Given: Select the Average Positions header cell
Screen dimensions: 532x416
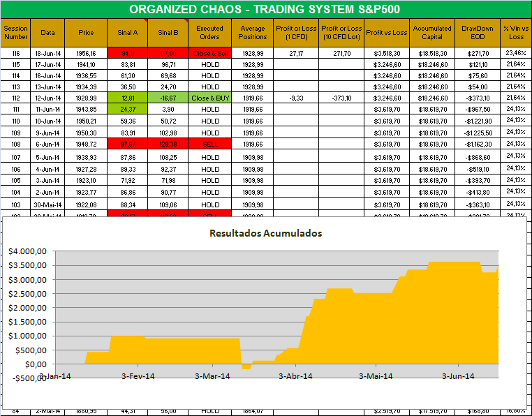Looking at the screenshot, I should (253, 33).
